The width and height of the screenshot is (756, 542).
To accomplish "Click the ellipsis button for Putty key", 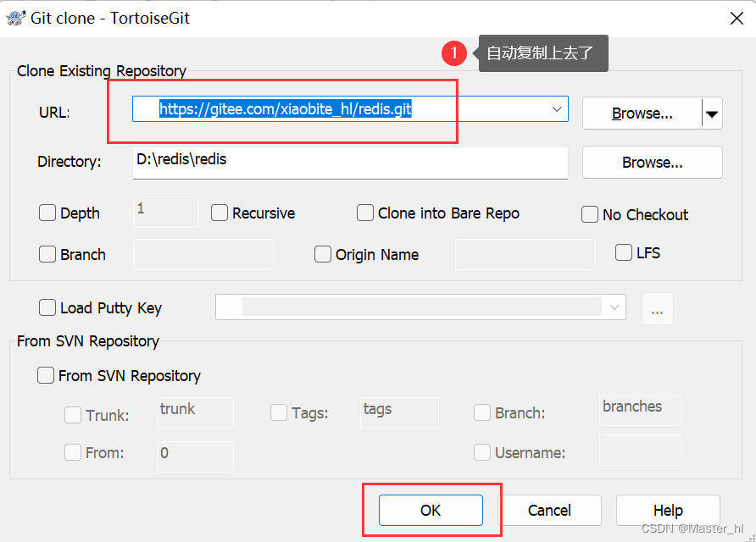I will [x=657, y=309].
